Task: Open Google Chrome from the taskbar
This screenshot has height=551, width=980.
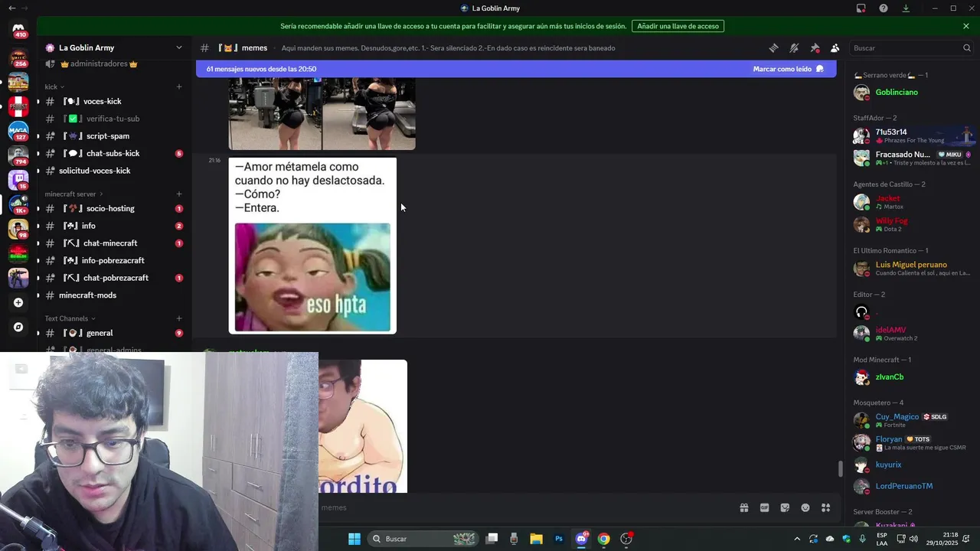Action: tap(604, 539)
